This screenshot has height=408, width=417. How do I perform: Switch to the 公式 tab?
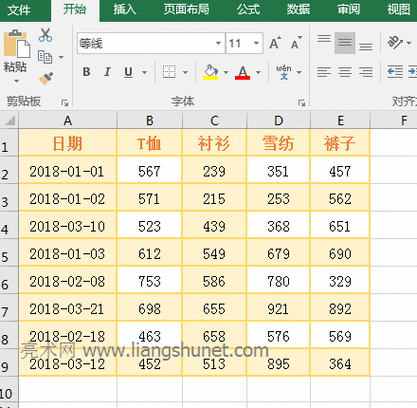pyautogui.click(x=249, y=10)
